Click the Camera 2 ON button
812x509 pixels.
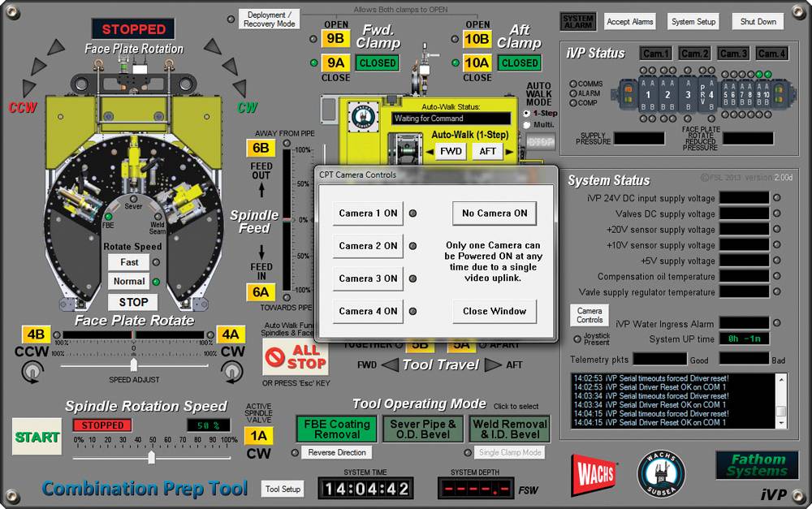coord(368,246)
